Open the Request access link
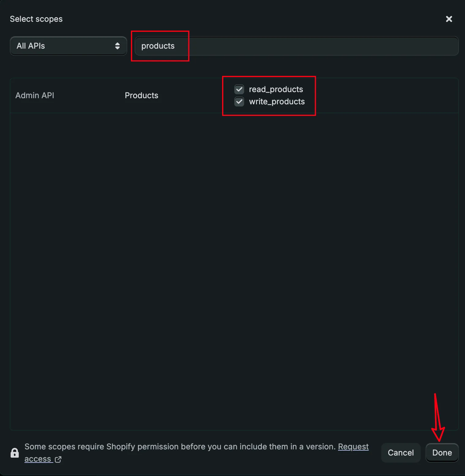465x476 pixels. tap(353, 447)
